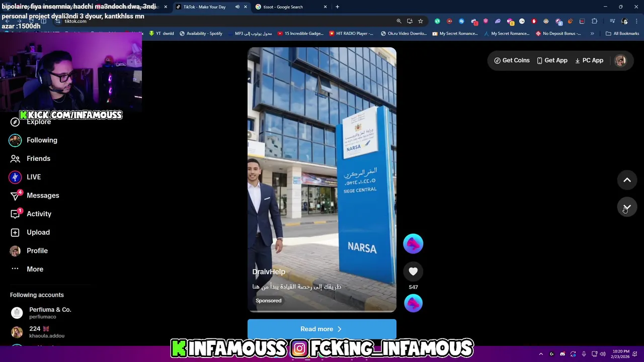644x362 pixels.
Task: Click the Sponsored label on video
Action: 268,301
